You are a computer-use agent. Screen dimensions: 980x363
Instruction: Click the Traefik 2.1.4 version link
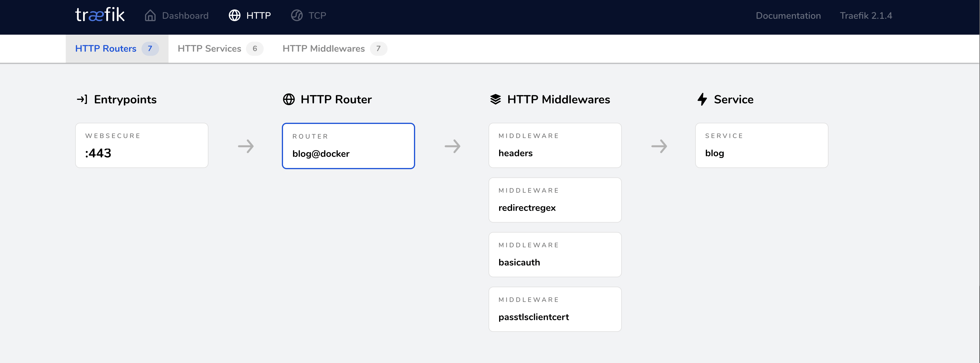point(866,16)
